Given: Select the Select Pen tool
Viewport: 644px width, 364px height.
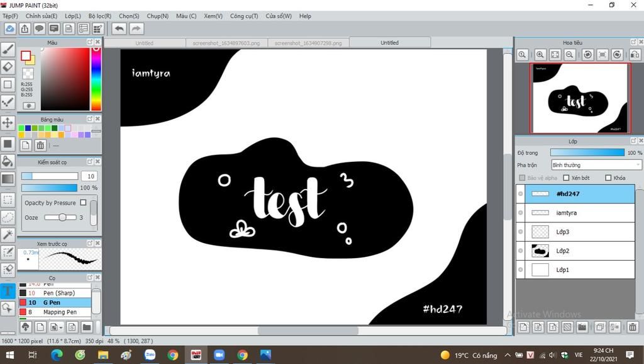Looking at the screenshot, I should coord(8,252).
